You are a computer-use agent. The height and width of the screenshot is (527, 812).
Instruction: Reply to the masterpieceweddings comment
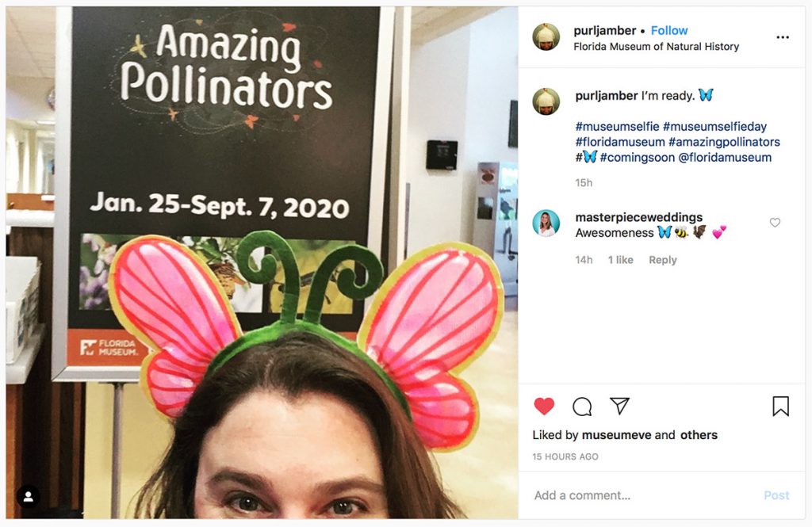tap(662, 260)
